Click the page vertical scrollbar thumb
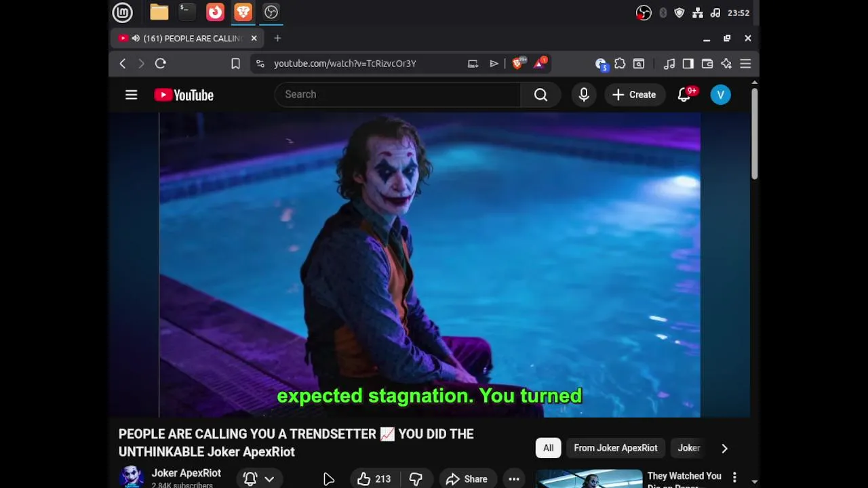Screen dimensions: 868x488 pos(754,134)
